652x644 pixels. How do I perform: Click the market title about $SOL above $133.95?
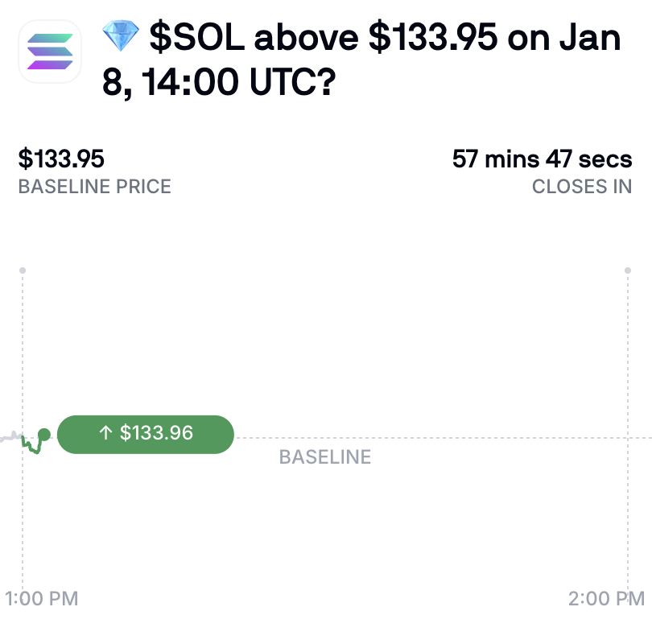(361, 59)
